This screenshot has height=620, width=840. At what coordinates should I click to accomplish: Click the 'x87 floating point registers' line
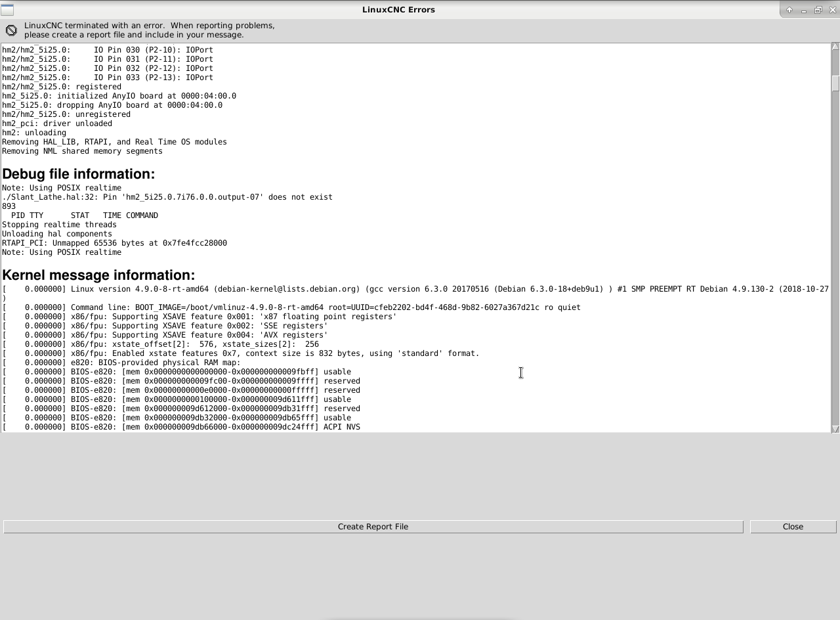coord(199,317)
